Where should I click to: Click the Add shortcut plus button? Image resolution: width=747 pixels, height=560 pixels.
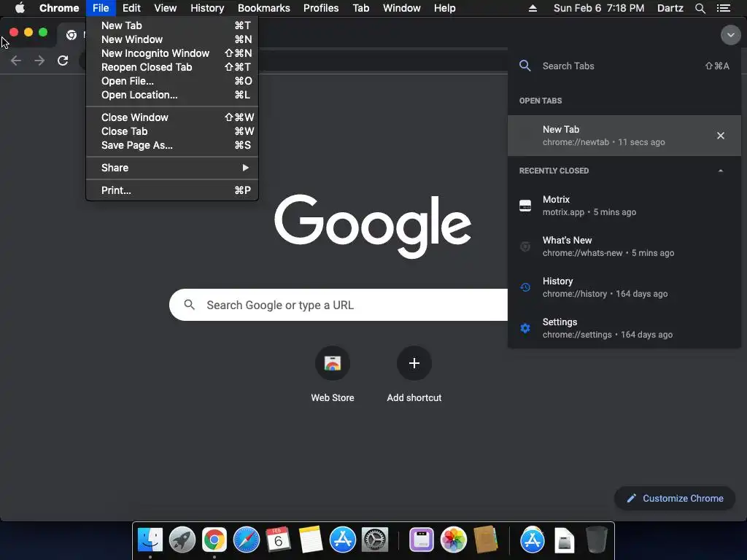(x=414, y=363)
